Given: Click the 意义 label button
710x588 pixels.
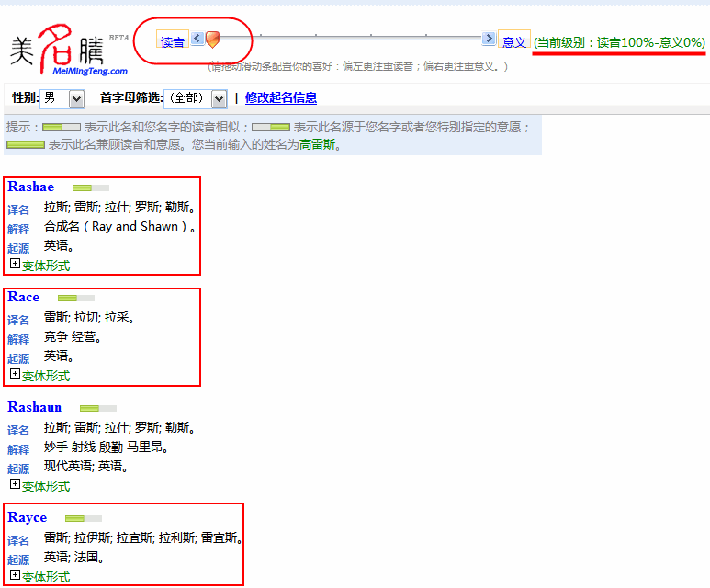Looking at the screenshot, I should click(513, 41).
